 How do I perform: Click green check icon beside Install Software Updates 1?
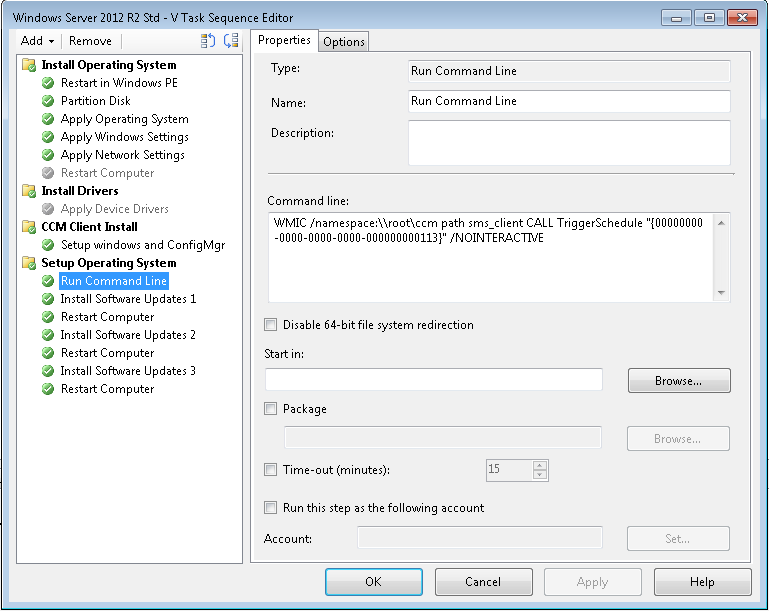tap(48, 299)
